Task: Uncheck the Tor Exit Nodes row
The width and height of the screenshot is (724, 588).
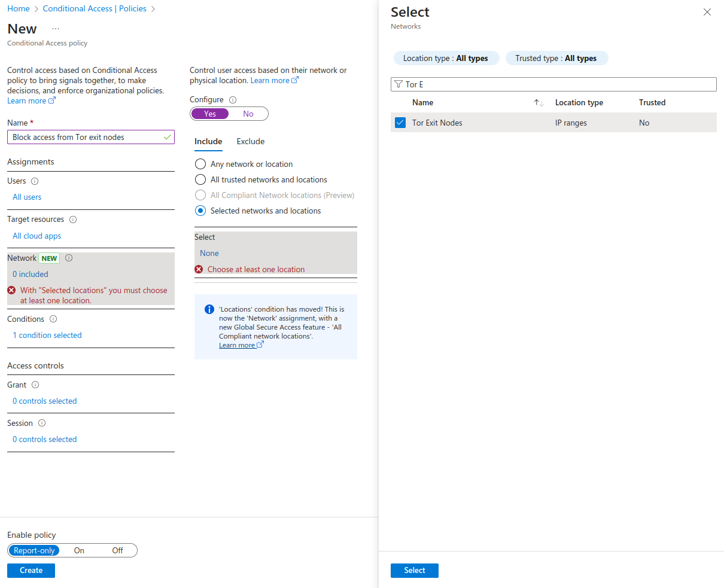Action: [400, 122]
